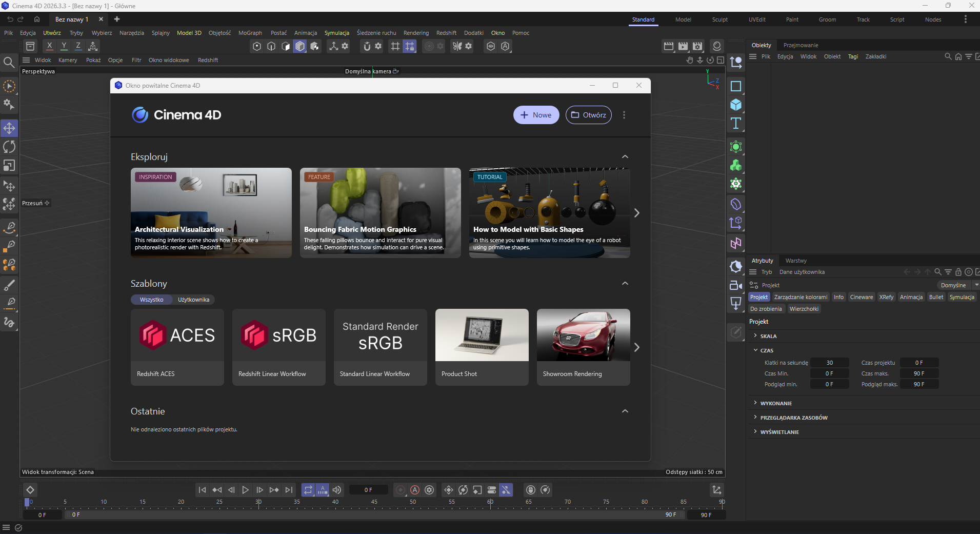Screen dimensions: 980x534
Task: Click the Otwórz button
Action: tap(589, 115)
